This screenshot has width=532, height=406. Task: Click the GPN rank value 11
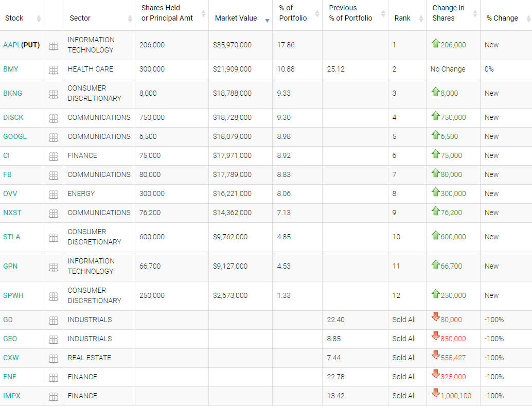[x=396, y=266]
